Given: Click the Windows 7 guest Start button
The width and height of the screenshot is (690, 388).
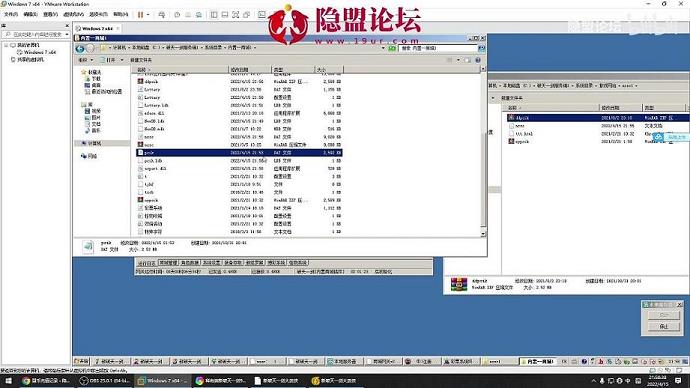Looking at the screenshot, I should 81,361.
